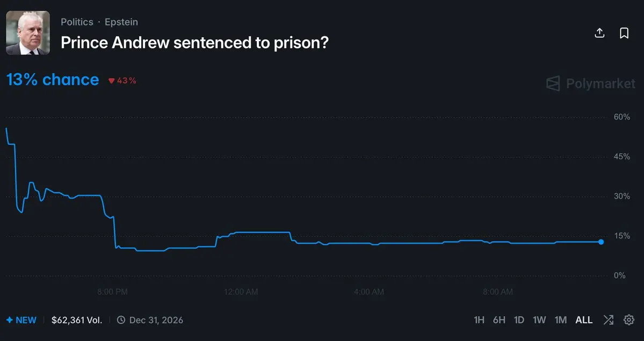Open the Politics category link
This screenshot has width=644, height=341.
(77, 22)
